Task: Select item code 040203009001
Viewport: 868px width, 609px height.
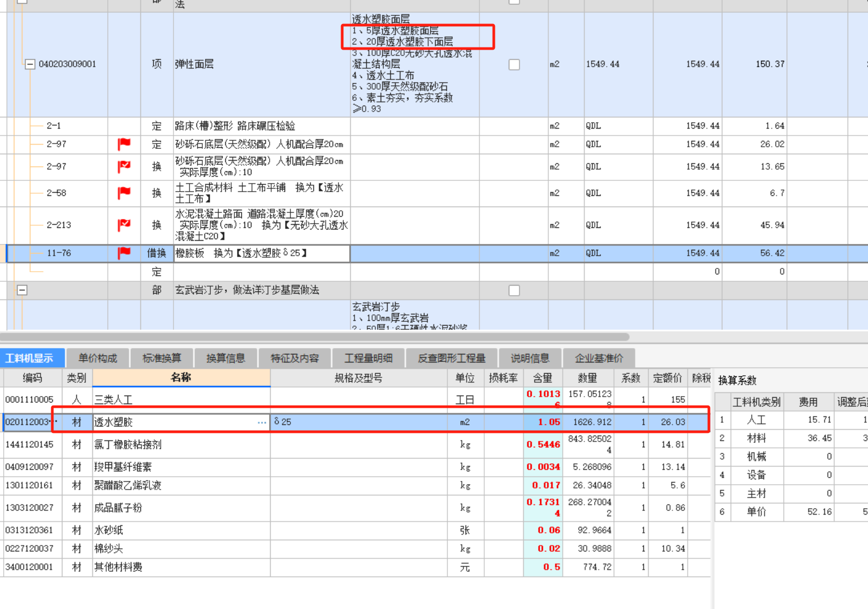Action: pyautogui.click(x=67, y=64)
